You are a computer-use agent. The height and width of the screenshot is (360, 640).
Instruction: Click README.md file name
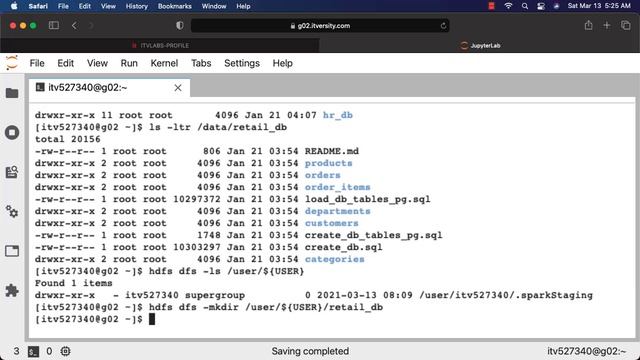[x=332, y=151]
